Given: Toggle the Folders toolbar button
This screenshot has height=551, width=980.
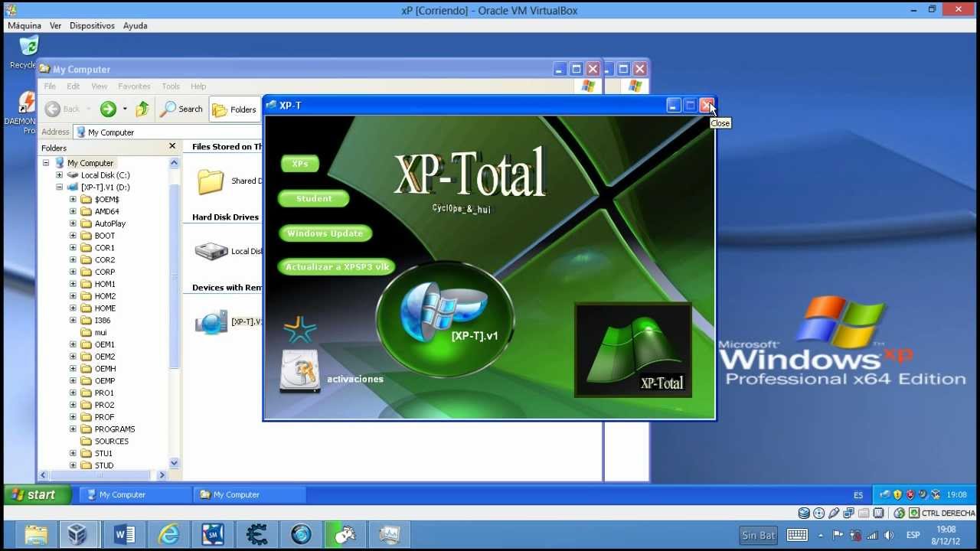Looking at the screenshot, I should [x=234, y=109].
